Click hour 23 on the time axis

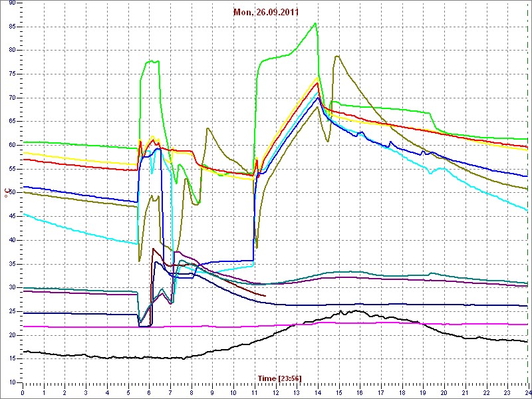pos(507,392)
